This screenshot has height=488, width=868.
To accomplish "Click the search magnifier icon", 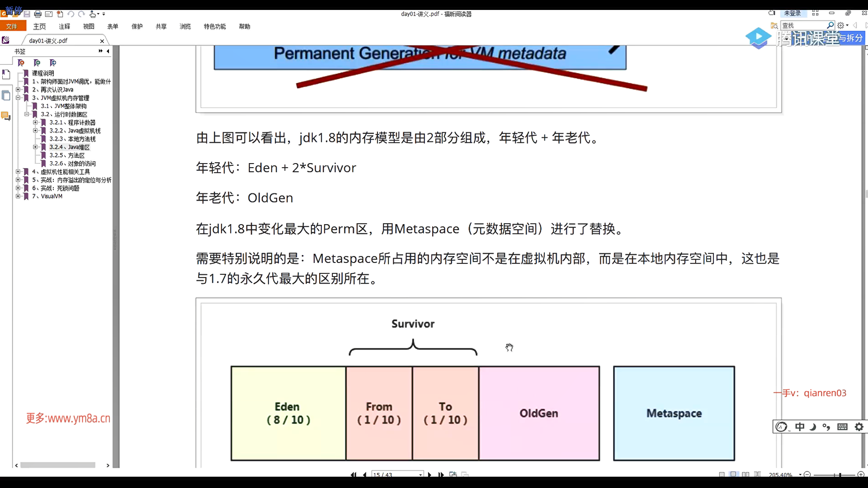I will tap(830, 25).
